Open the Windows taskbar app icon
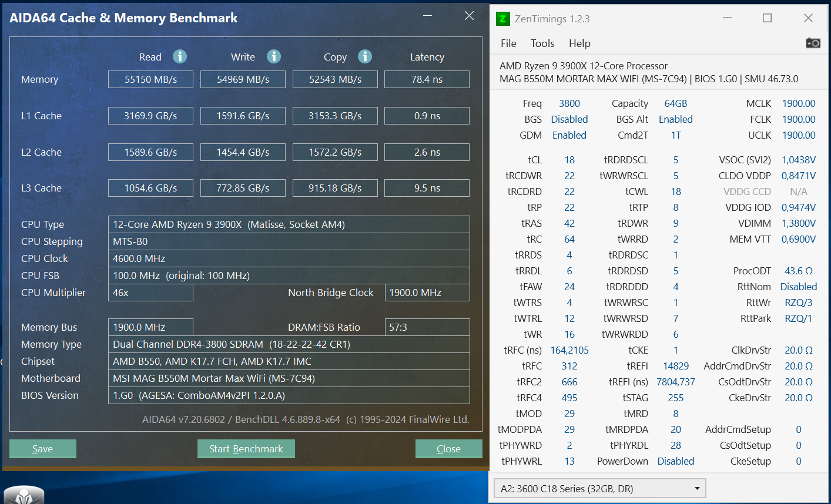Viewport: 831px width, 504px height. (24, 496)
